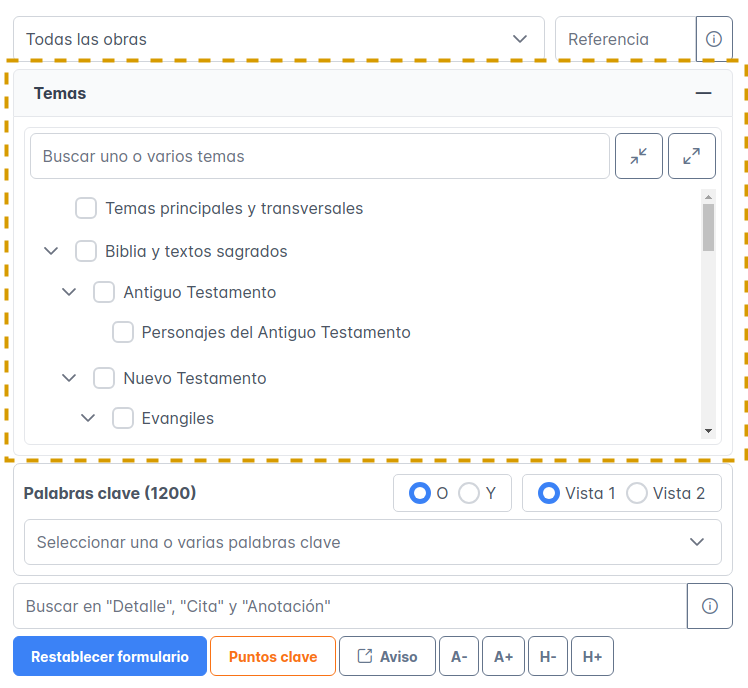Click info icon beside Referencia field

[x=713, y=39]
